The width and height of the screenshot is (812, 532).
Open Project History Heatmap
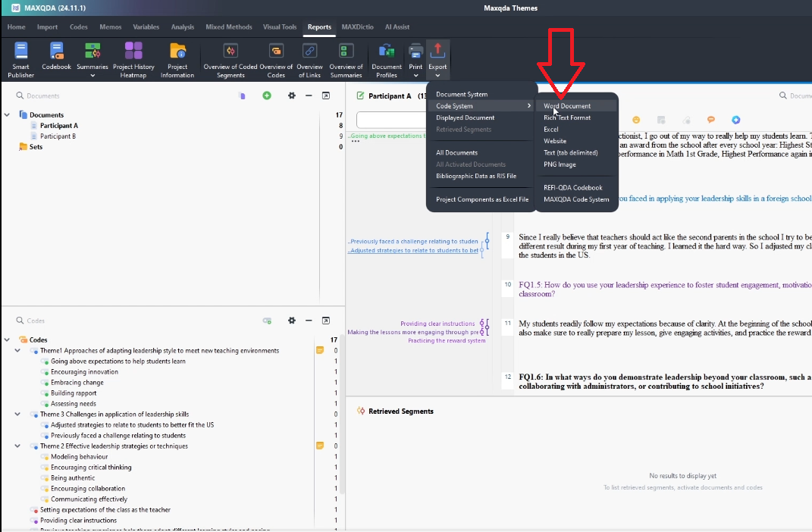133,59
